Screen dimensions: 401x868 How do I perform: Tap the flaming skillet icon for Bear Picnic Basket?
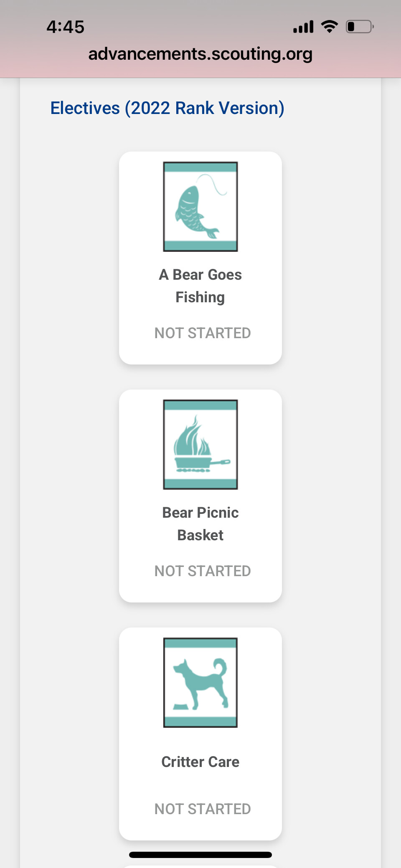[x=200, y=445]
